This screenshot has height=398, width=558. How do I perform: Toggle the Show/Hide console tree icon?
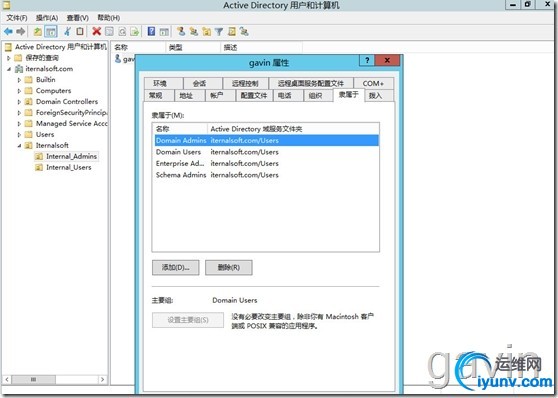click(x=51, y=32)
